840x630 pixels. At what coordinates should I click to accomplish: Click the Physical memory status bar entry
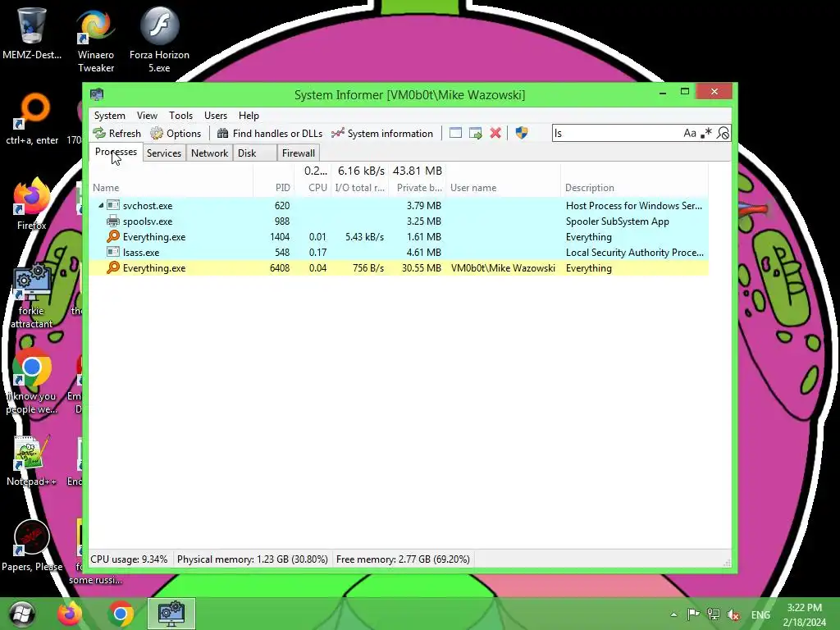click(x=253, y=559)
